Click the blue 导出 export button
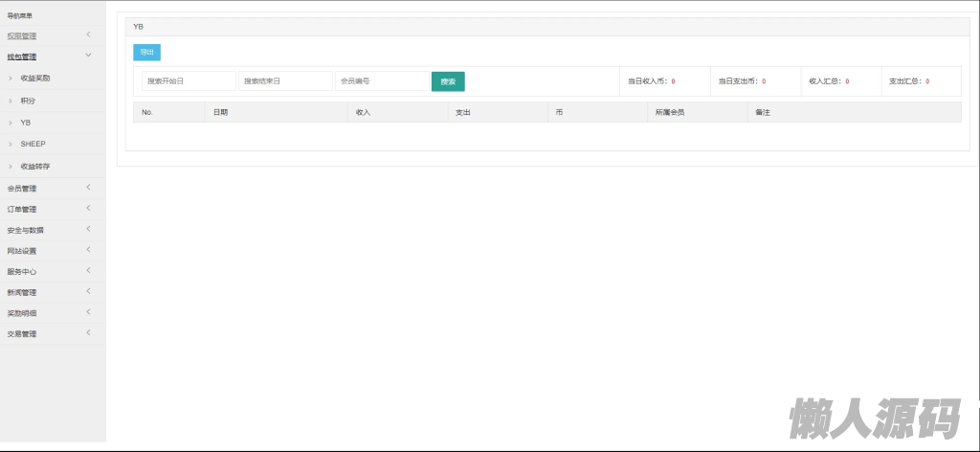 [146, 53]
